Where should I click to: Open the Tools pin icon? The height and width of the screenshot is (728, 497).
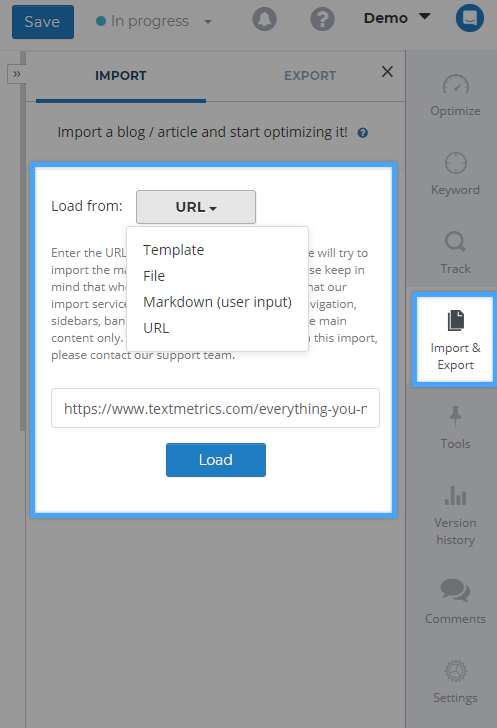coord(455,416)
